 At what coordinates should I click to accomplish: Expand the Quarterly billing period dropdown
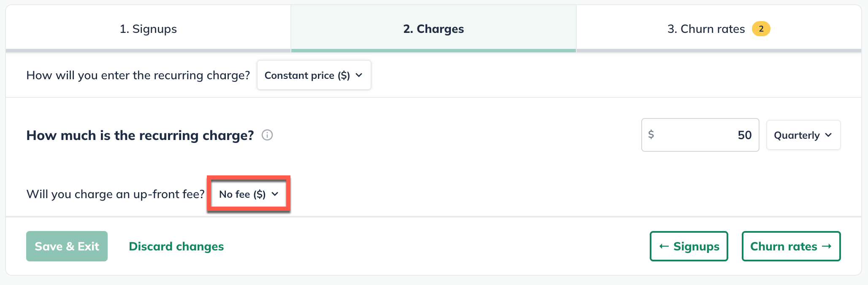pos(803,135)
